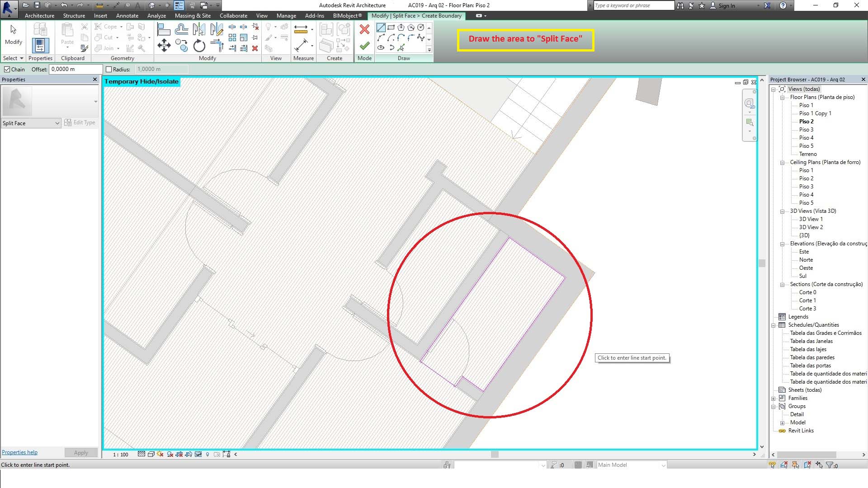Select the Line draw tool
This screenshot has height=488, width=868.
click(381, 28)
